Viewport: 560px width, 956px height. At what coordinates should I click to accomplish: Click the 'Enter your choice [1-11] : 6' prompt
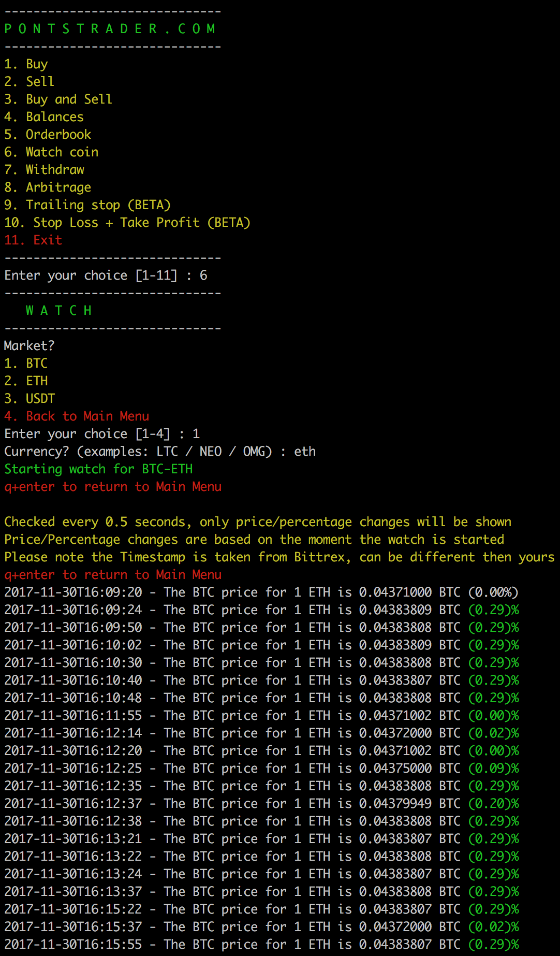(x=106, y=276)
